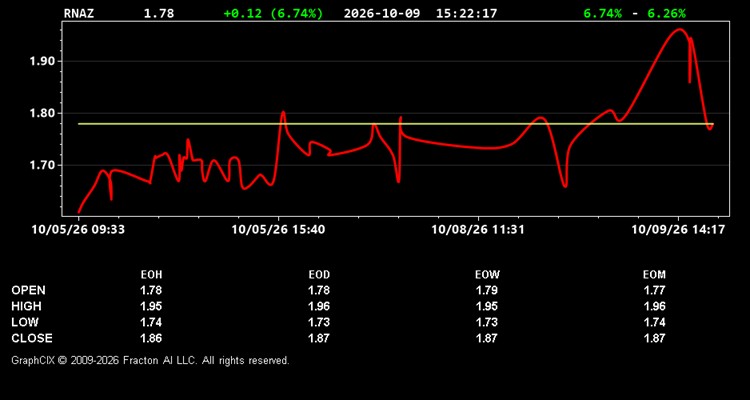Click the timestamp 15:22:17
This screenshot has width=750, height=400.
[x=466, y=13]
